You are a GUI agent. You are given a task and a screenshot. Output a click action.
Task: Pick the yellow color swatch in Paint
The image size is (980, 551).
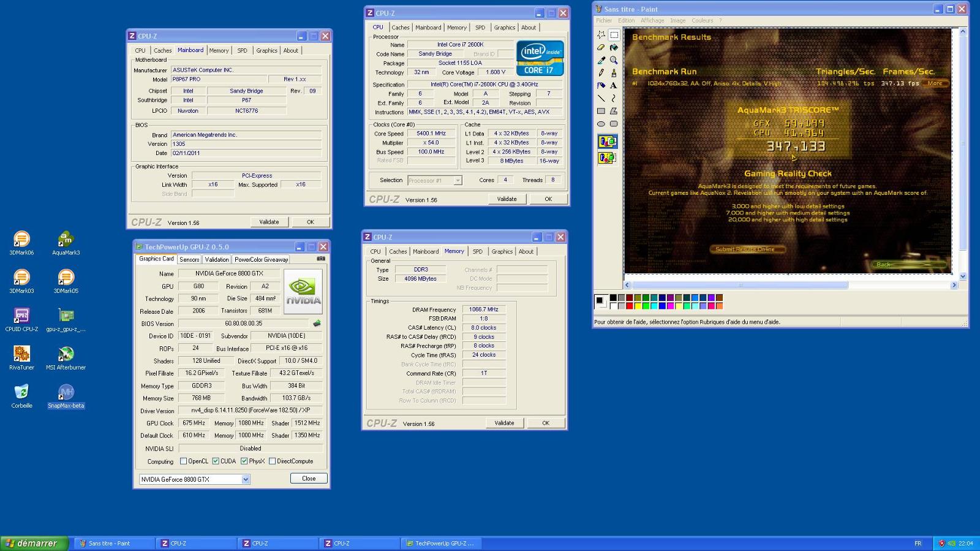coord(638,306)
